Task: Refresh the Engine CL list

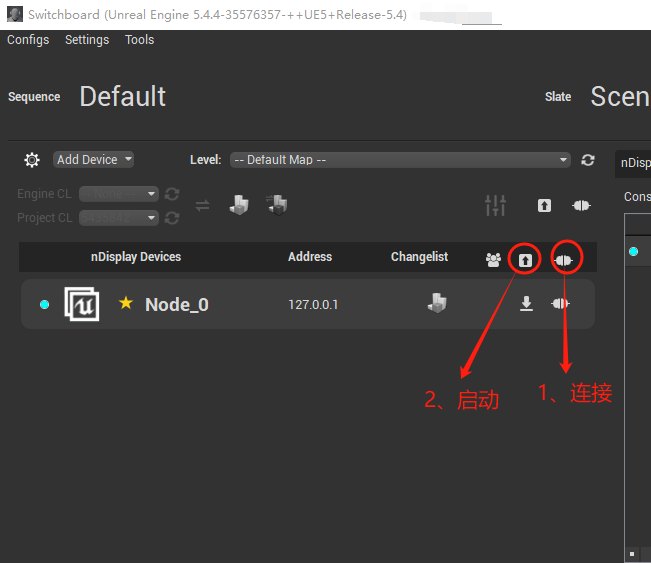Action: (x=172, y=194)
